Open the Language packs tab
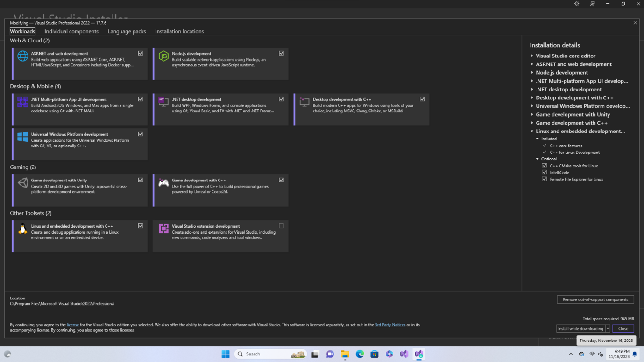 [x=127, y=31]
